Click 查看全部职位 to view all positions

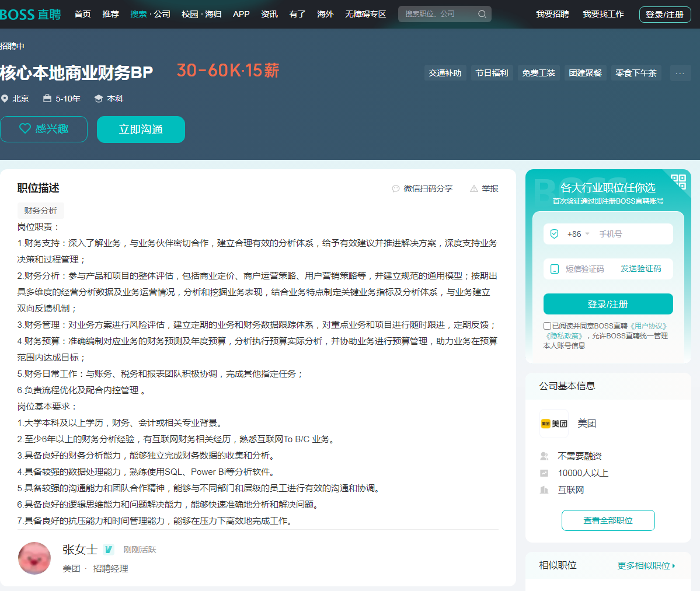[x=608, y=520]
